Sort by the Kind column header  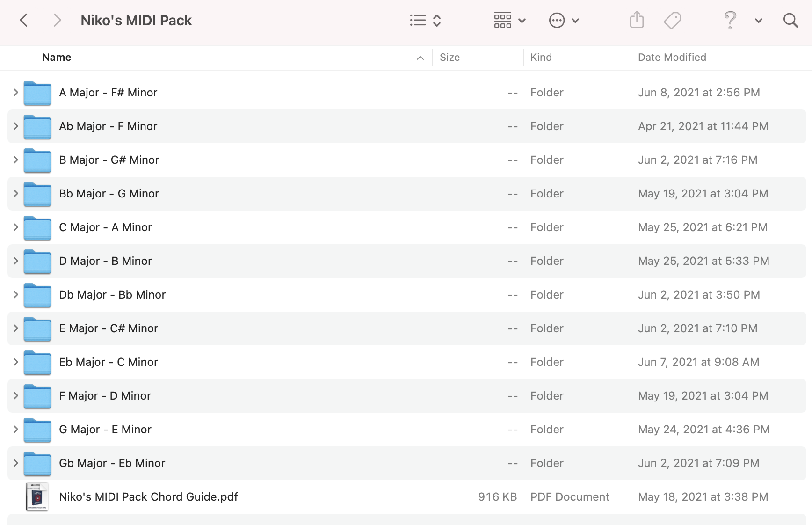(541, 58)
